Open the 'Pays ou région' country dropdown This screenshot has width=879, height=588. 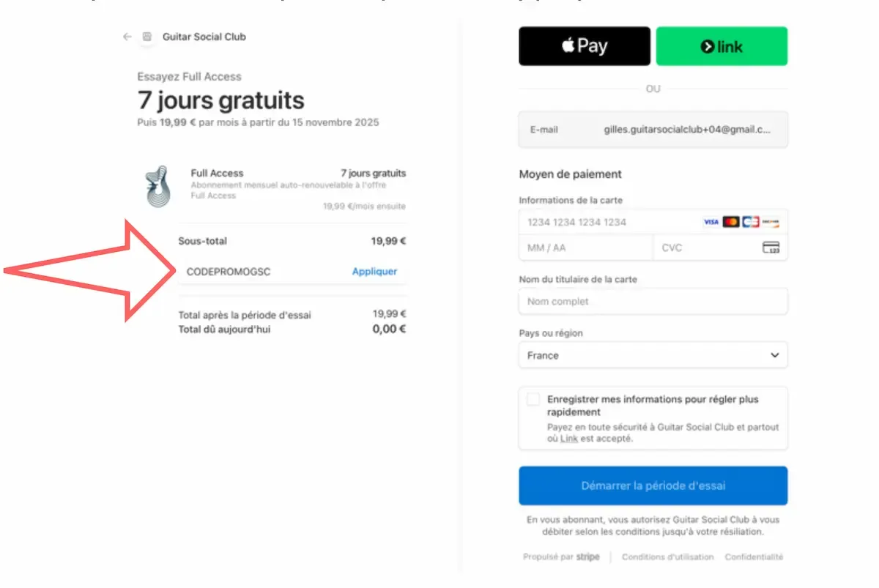click(x=652, y=355)
